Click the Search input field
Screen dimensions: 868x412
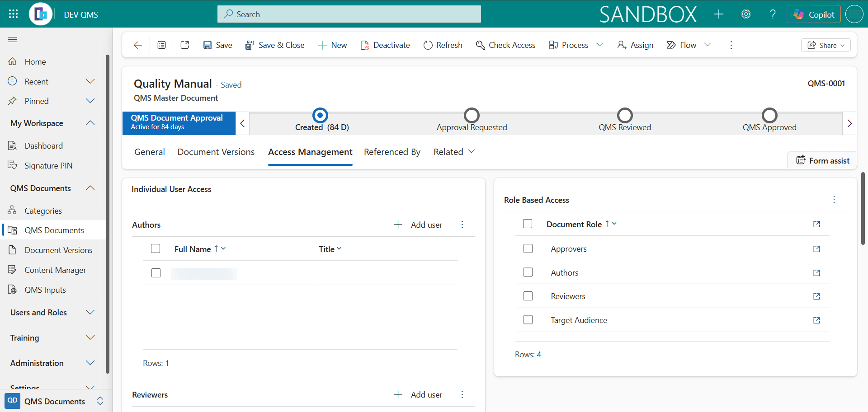coord(349,14)
